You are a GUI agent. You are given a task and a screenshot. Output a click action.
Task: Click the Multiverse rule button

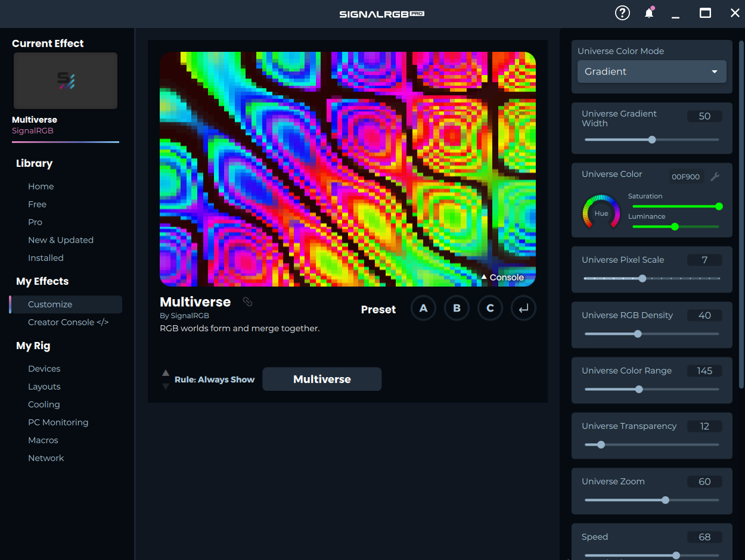322,379
